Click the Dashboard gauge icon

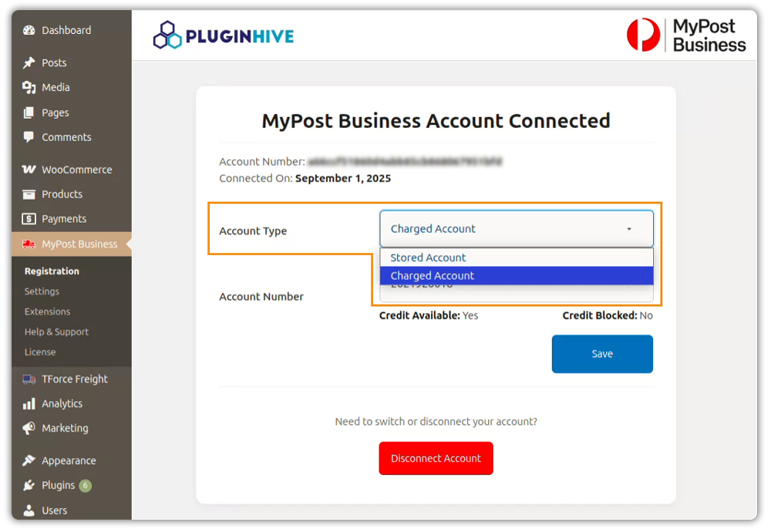(29, 31)
